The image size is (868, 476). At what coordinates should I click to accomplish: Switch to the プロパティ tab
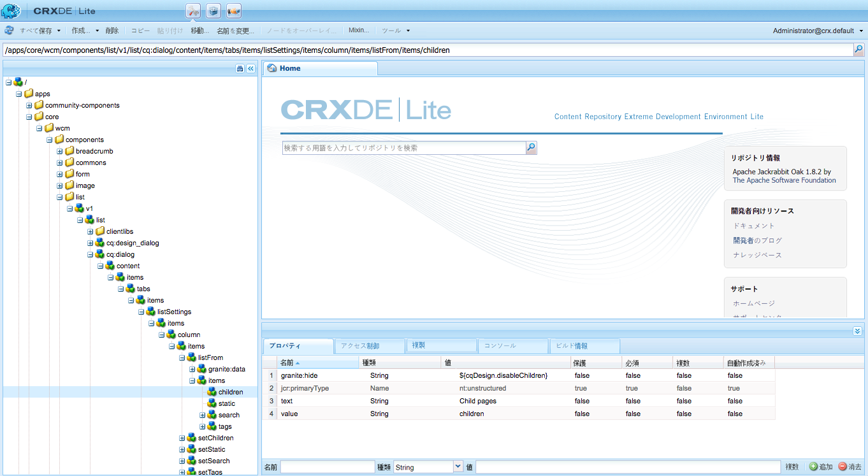[299, 346]
